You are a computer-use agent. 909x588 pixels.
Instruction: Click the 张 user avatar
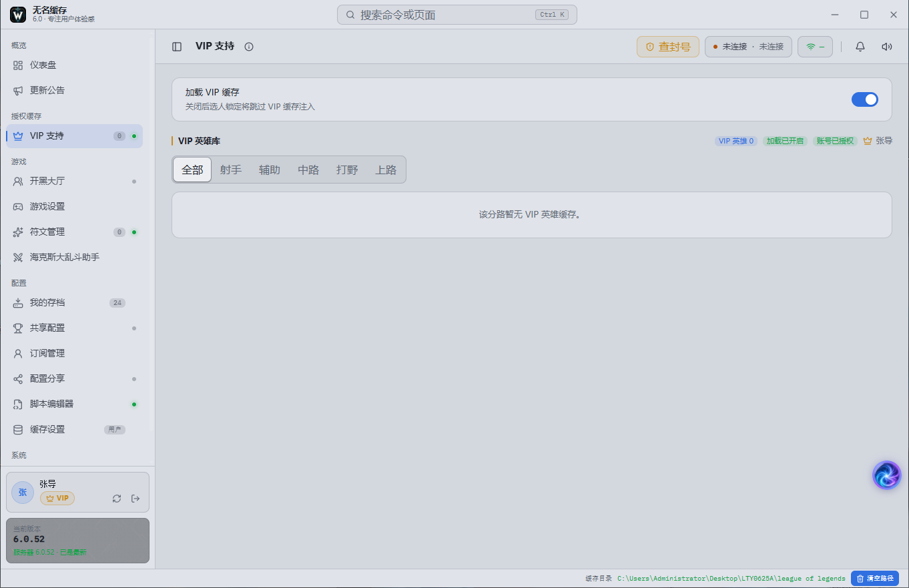point(23,493)
